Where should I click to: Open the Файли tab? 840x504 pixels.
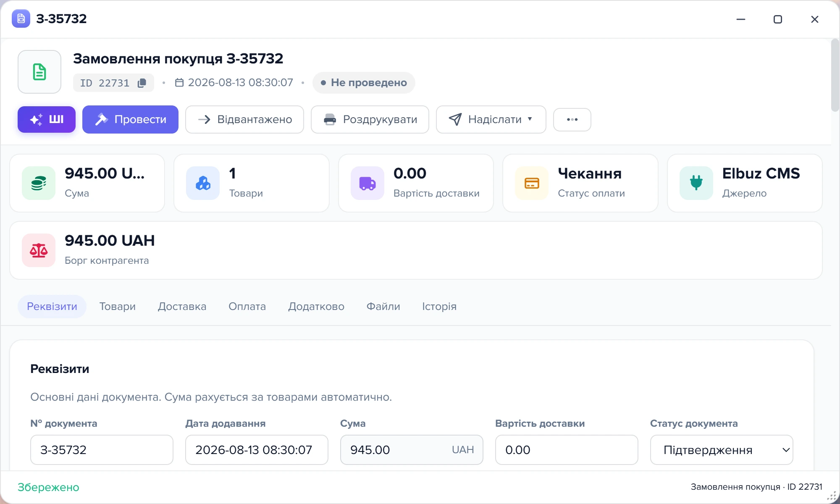383,306
